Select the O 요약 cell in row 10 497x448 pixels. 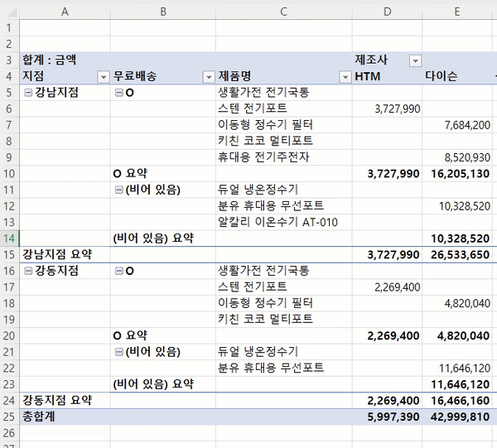pyautogui.click(x=163, y=174)
